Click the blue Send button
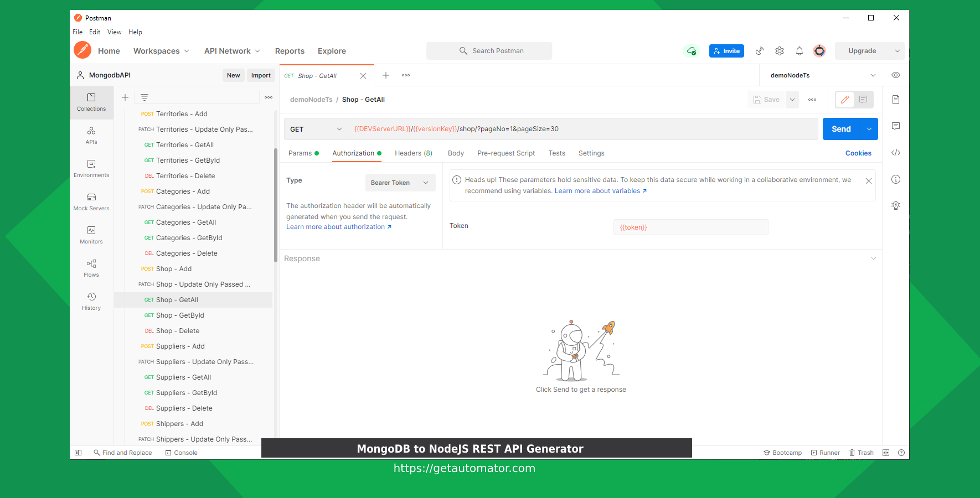 [x=841, y=129]
